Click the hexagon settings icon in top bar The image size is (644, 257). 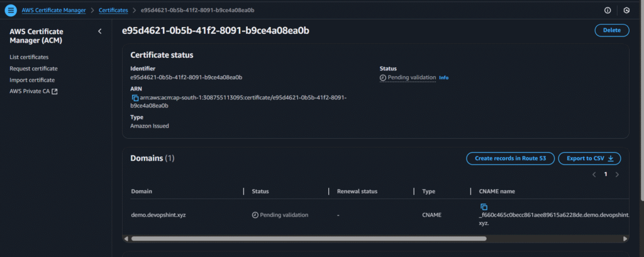click(626, 10)
